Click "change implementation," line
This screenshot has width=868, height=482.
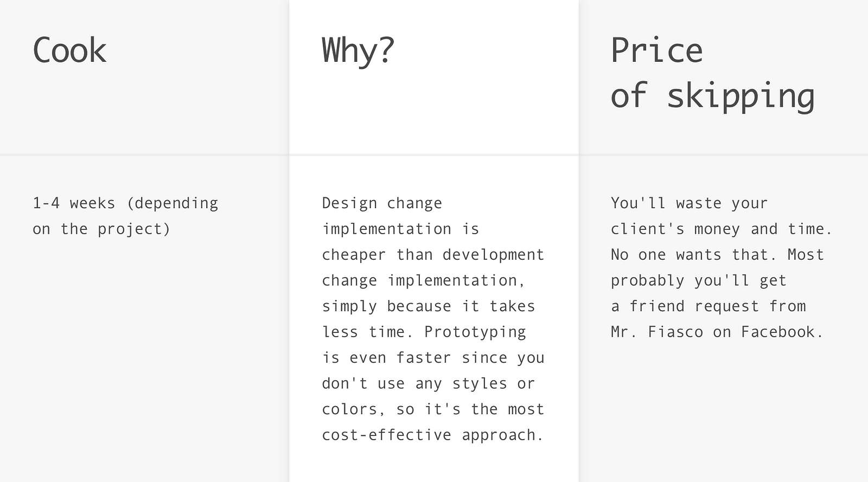coord(424,280)
